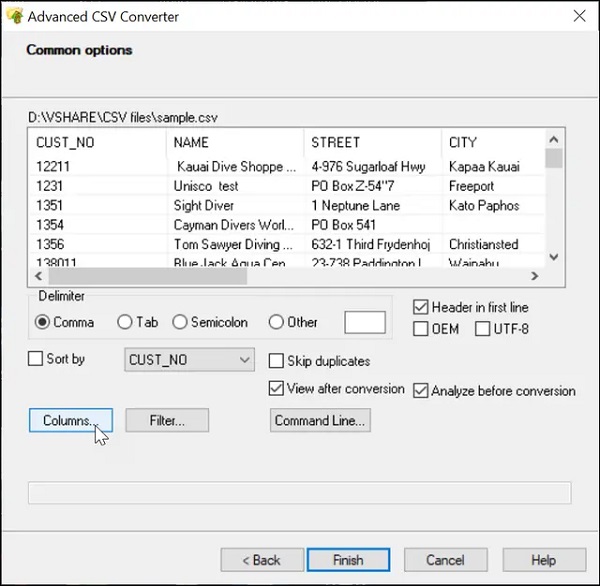The height and width of the screenshot is (586, 600).
Task: Select the 4-976 Sugarloaf Hwy cell
Action: point(373,166)
